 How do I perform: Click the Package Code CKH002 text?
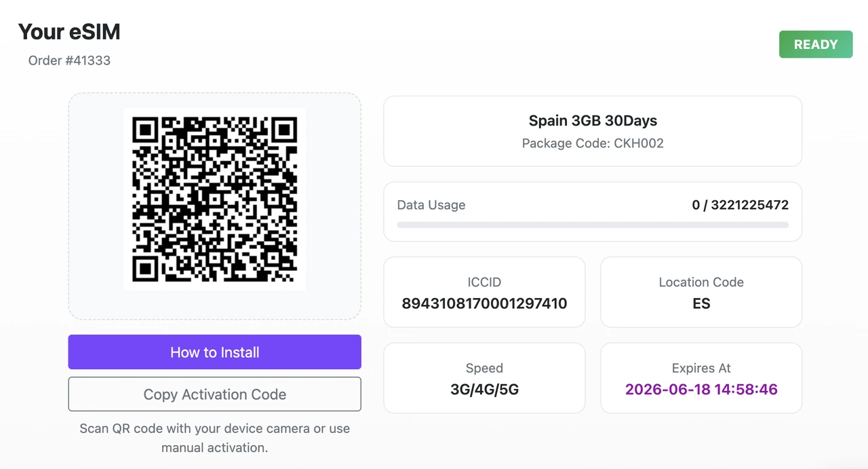(x=592, y=143)
